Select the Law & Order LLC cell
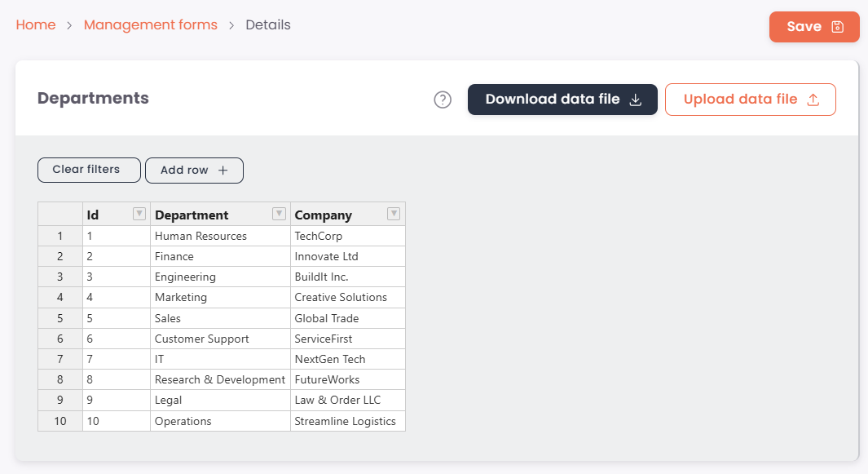This screenshot has width=868, height=474. pos(348,401)
